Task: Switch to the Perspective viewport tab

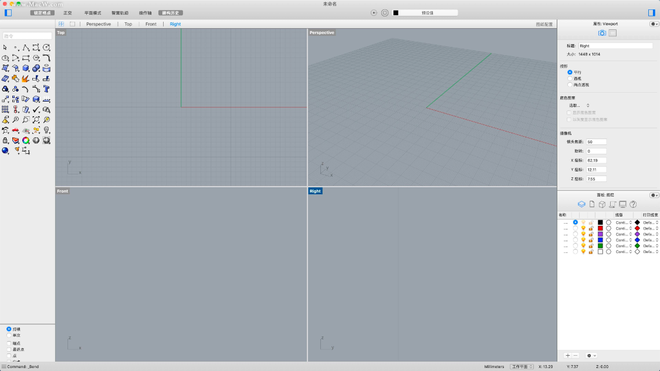Action: click(x=98, y=24)
